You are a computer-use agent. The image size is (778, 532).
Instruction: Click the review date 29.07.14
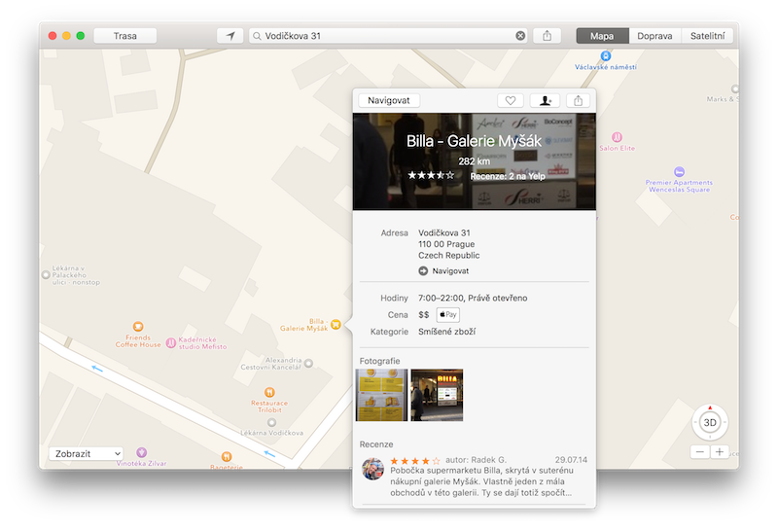pyautogui.click(x=571, y=460)
